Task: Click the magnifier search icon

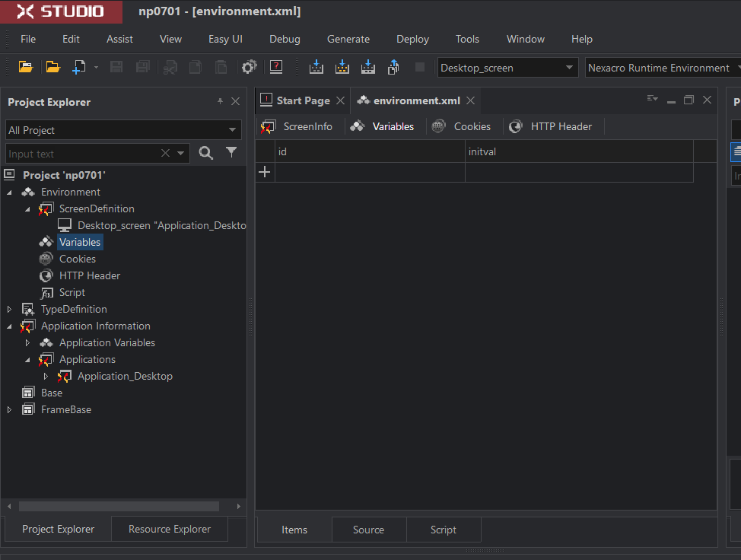Action: (x=205, y=153)
